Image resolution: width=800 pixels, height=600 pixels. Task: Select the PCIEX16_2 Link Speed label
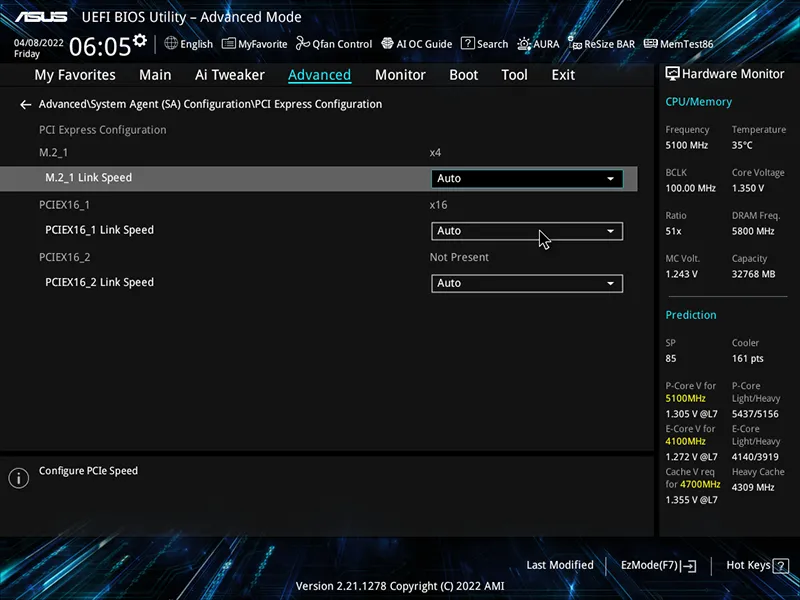coord(99,282)
